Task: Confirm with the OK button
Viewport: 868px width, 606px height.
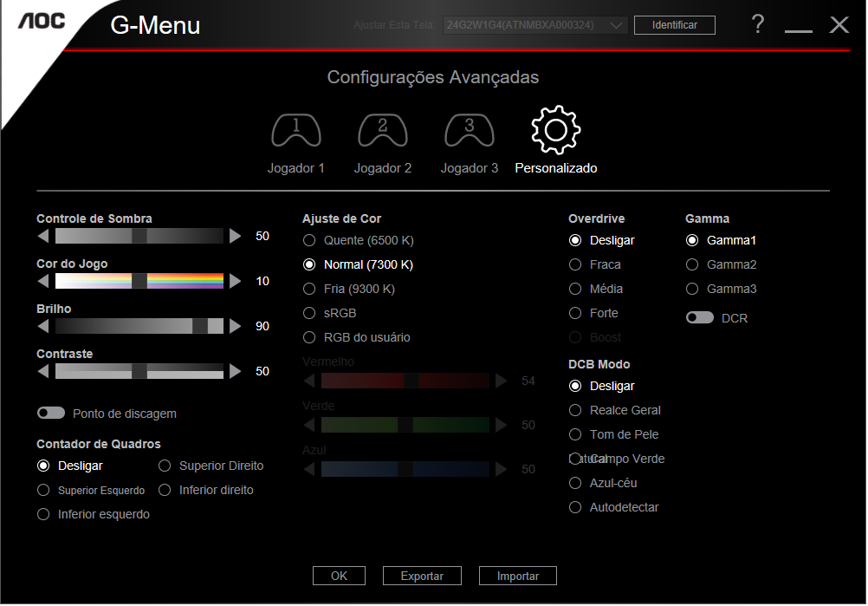Action: 339,576
